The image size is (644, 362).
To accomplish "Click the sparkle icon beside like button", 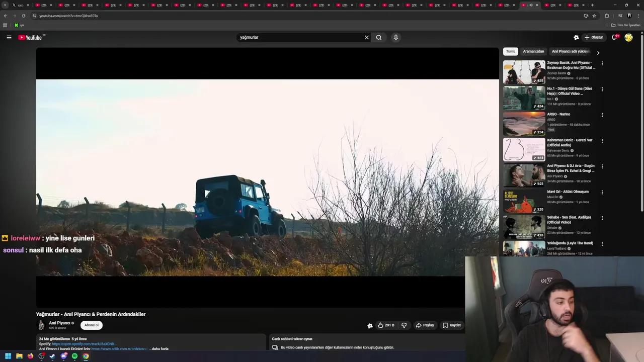I will [x=370, y=325].
